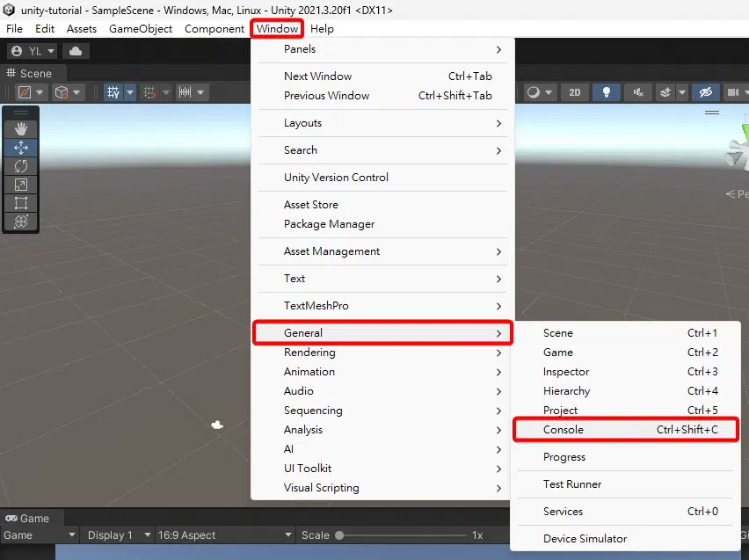Open Package Manager menu entry
Viewport: 749px width, 560px height.
pyautogui.click(x=329, y=224)
